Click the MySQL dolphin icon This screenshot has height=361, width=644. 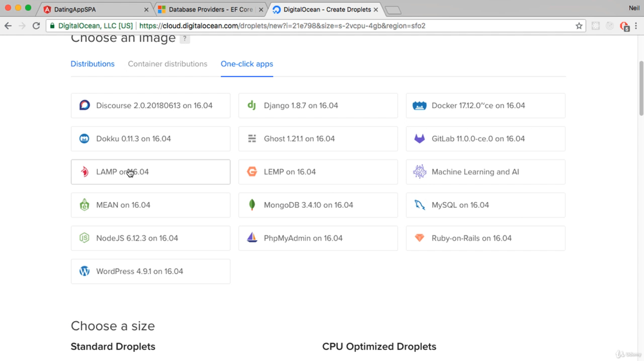(419, 205)
